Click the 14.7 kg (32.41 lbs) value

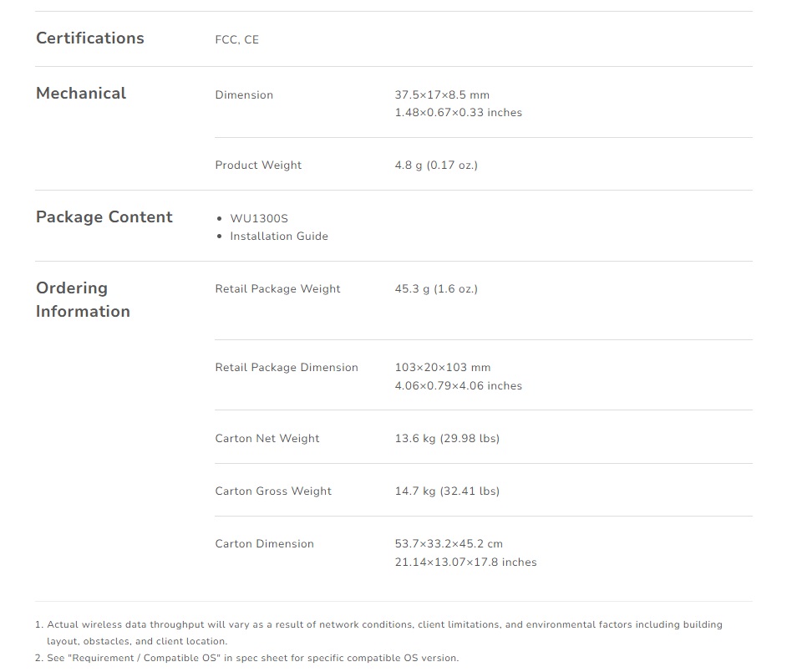click(x=447, y=491)
